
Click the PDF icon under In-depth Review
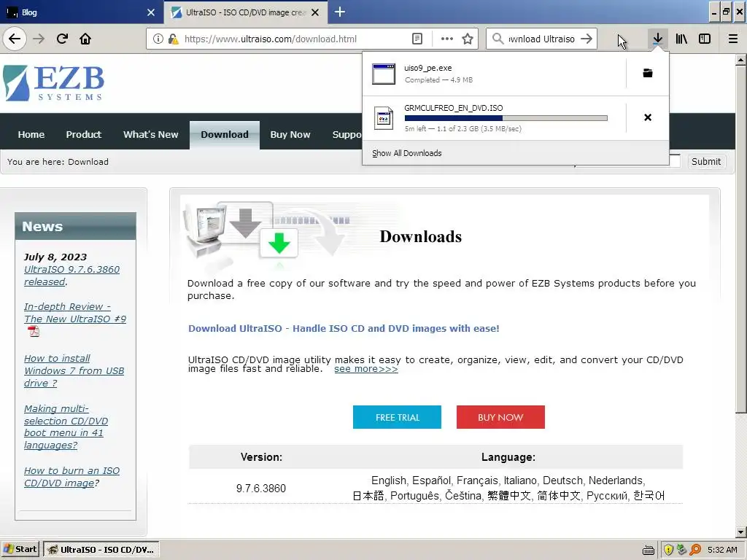[34, 332]
